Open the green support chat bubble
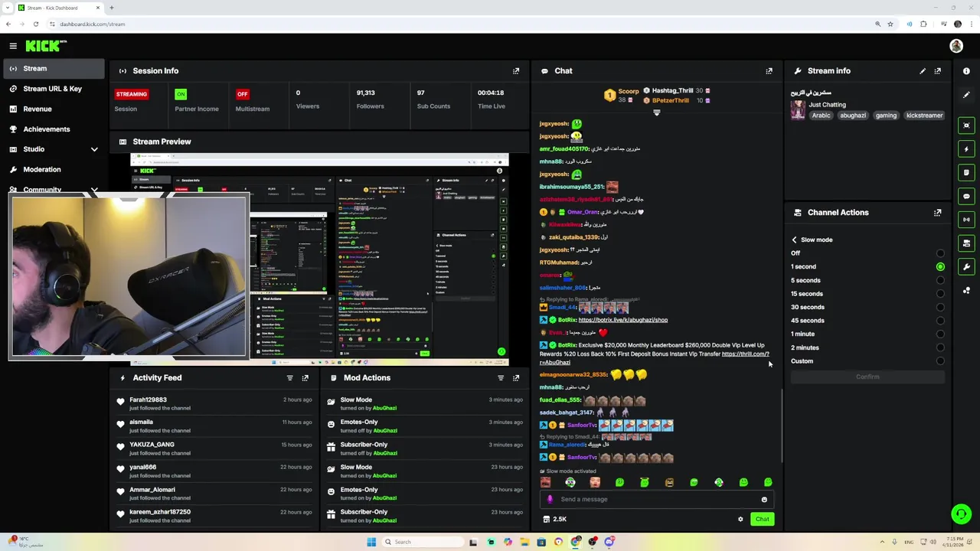The width and height of the screenshot is (980, 551). [x=961, y=514]
